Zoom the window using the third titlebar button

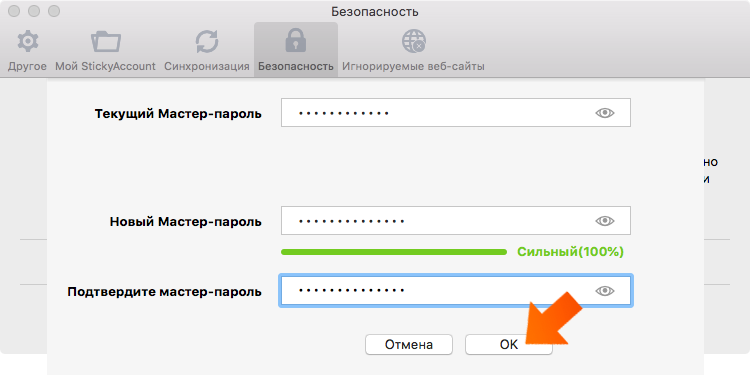pyautogui.click(x=54, y=11)
